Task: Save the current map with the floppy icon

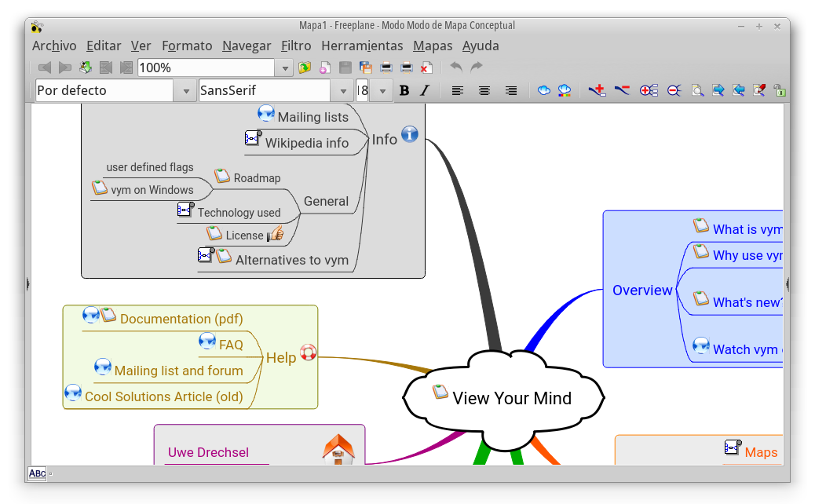Action: pyautogui.click(x=345, y=68)
